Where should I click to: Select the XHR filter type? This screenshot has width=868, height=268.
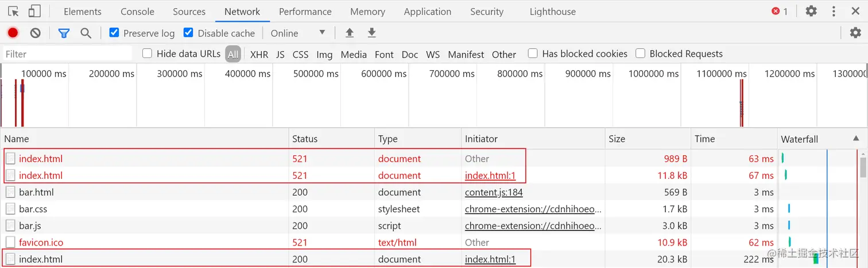tap(259, 54)
